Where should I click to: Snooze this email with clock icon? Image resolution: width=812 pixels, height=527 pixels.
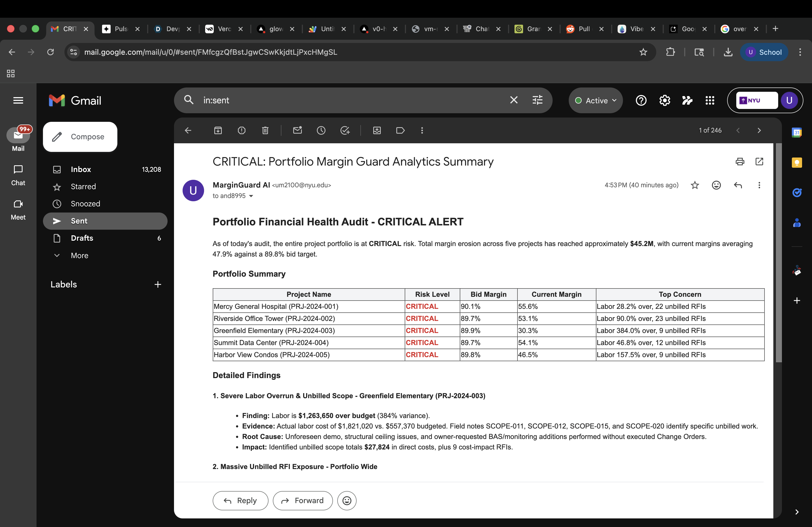(321, 130)
